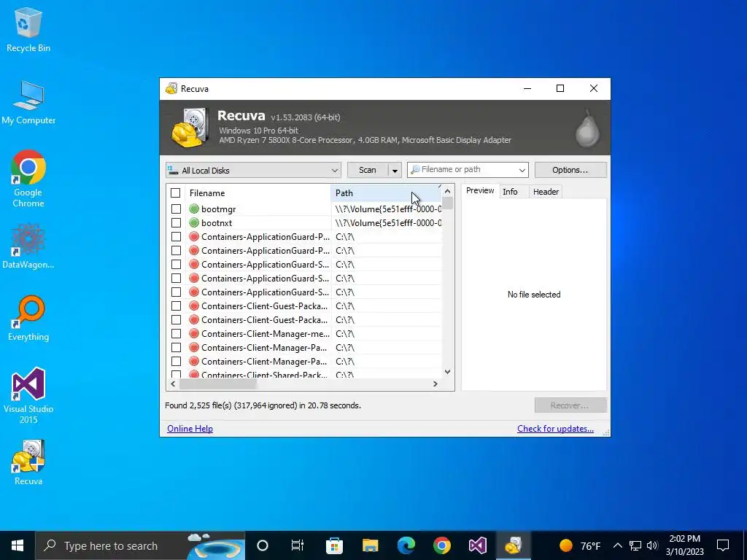
Task: Check the box for bootnxt
Action: 176,223
